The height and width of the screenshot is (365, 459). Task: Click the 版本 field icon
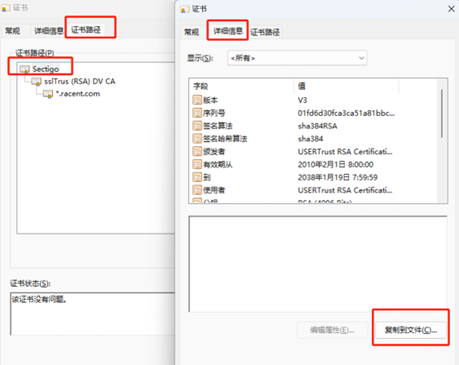pyautogui.click(x=197, y=100)
